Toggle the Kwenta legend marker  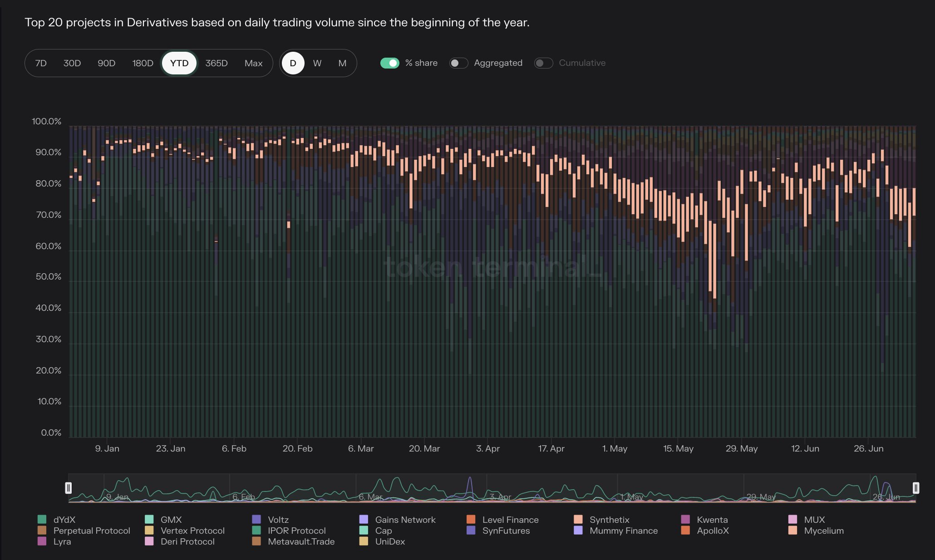click(x=685, y=519)
